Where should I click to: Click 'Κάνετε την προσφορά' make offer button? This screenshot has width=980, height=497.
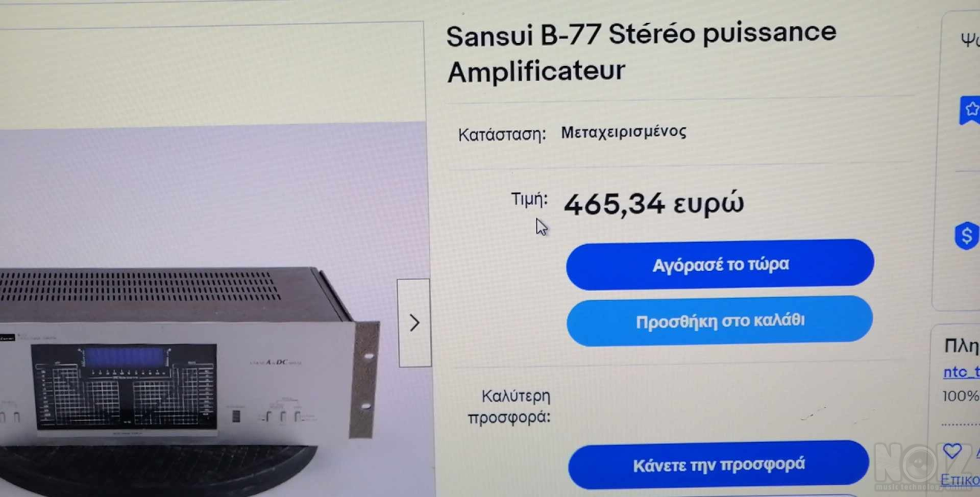(718, 465)
